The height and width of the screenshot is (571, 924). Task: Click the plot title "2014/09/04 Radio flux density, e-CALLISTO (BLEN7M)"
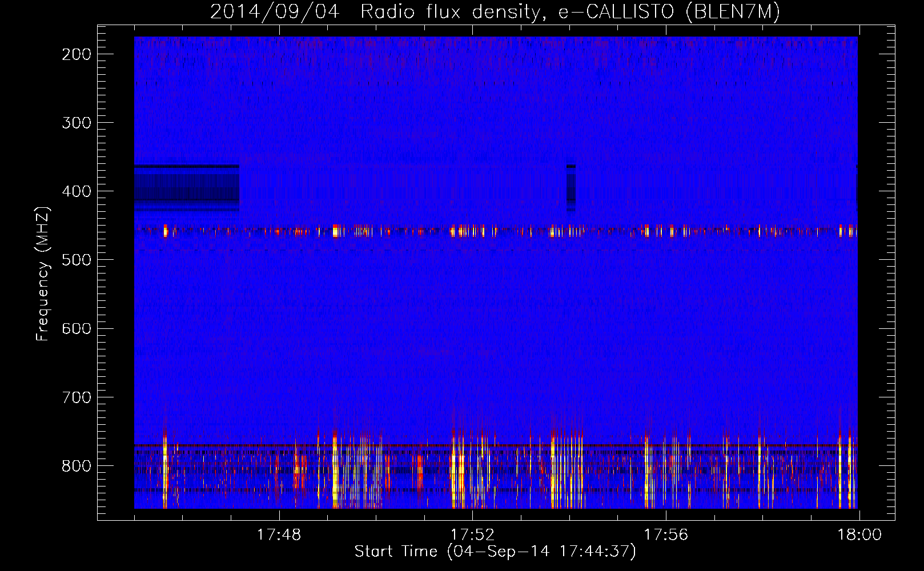point(495,11)
